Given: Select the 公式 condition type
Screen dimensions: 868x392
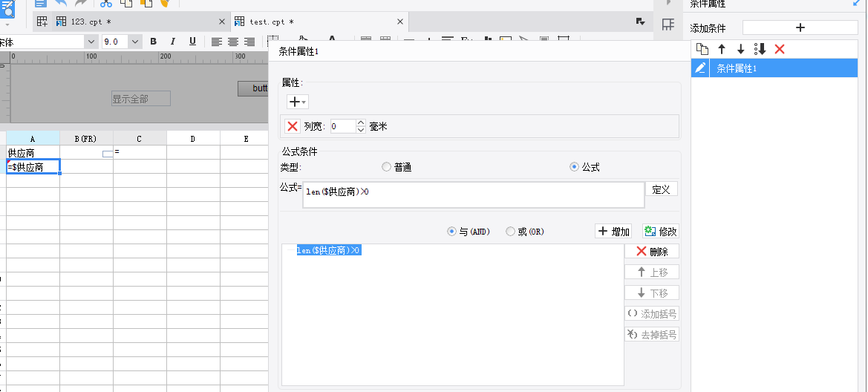Looking at the screenshot, I should click(x=574, y=167).
